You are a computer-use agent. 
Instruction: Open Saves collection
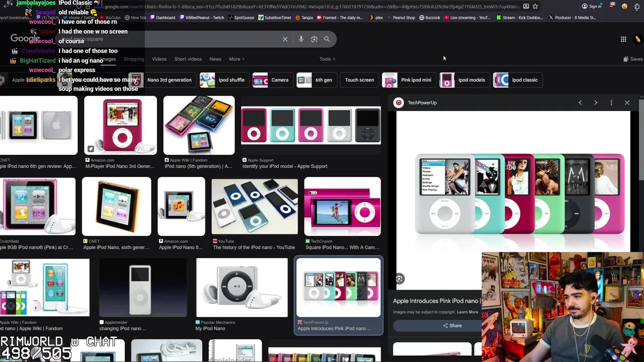coord(633,59)
